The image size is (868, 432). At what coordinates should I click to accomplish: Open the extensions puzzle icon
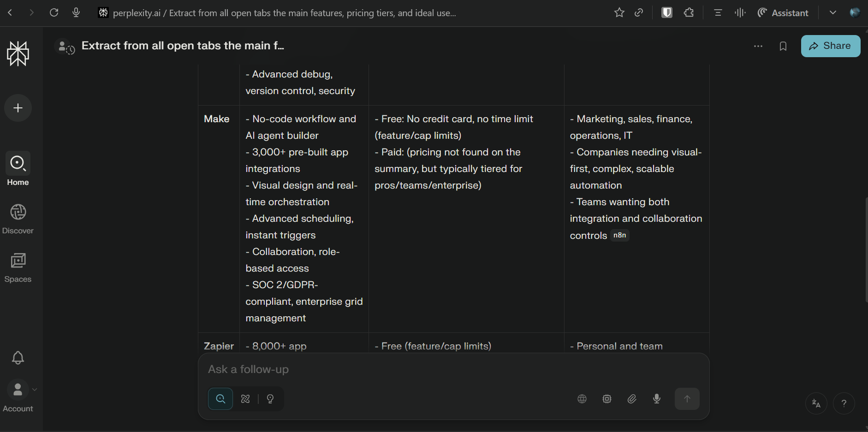click(689, 13)
